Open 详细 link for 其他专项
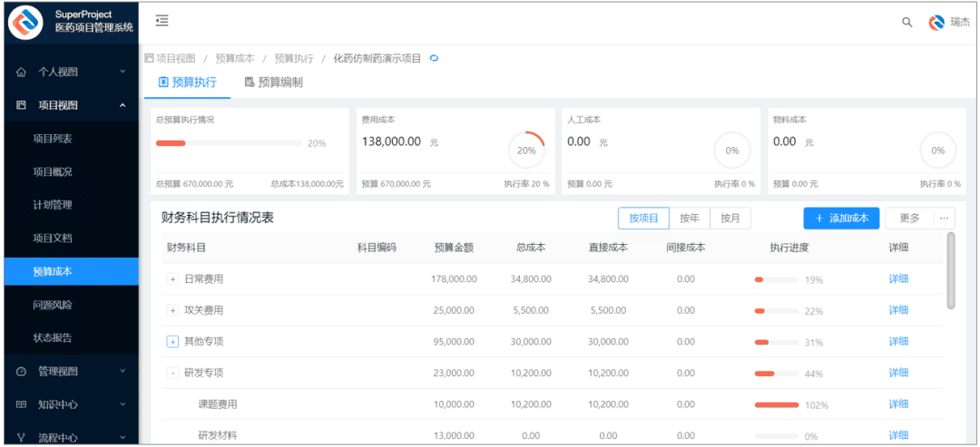 pyautogui.click(x=898, y=342)
